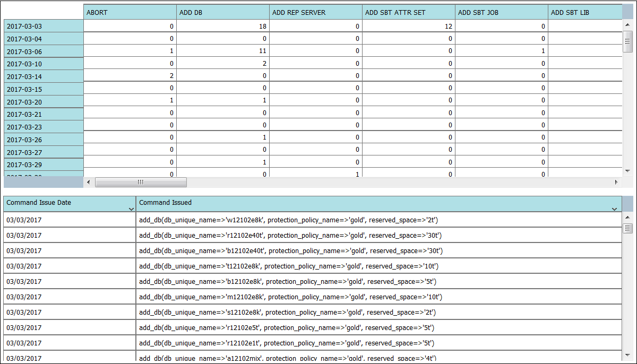Select the 2017-03-23 row header
637x364 pixels.
pos(44,127)
